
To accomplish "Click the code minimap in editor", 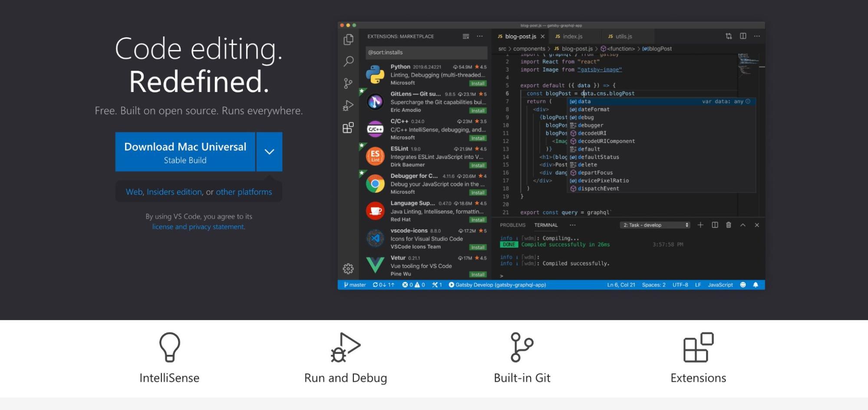I will tap(748, 65).
